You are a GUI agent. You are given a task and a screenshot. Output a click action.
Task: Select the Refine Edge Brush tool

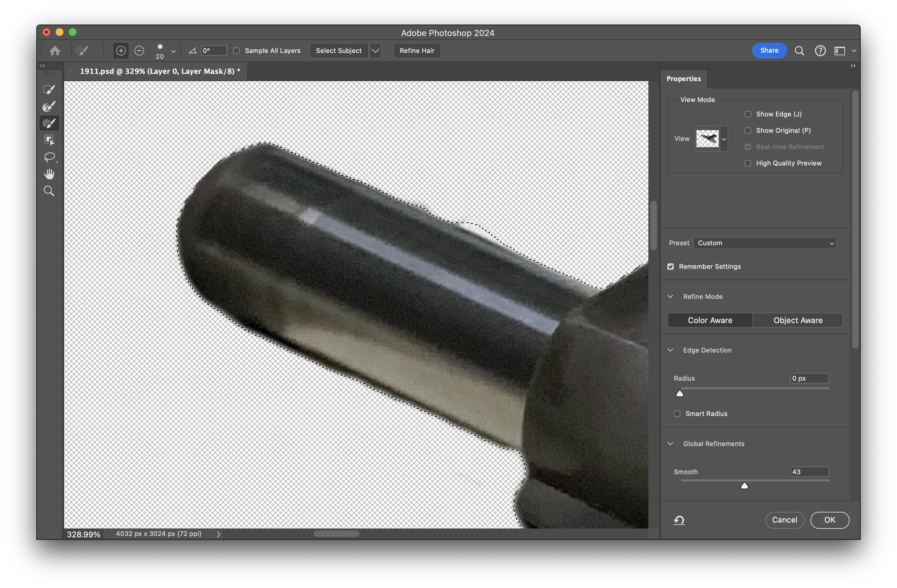pos(49,107)
